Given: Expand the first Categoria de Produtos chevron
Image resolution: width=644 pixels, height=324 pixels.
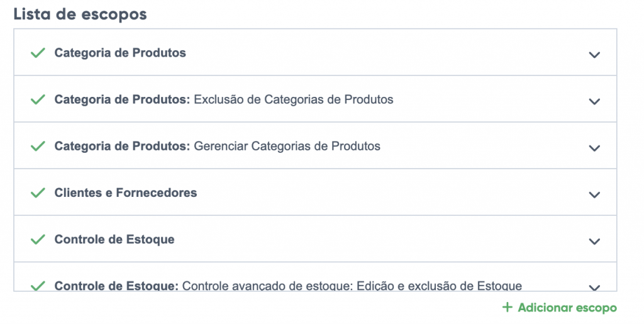Looking at the screenshot, I should [594, 55].
